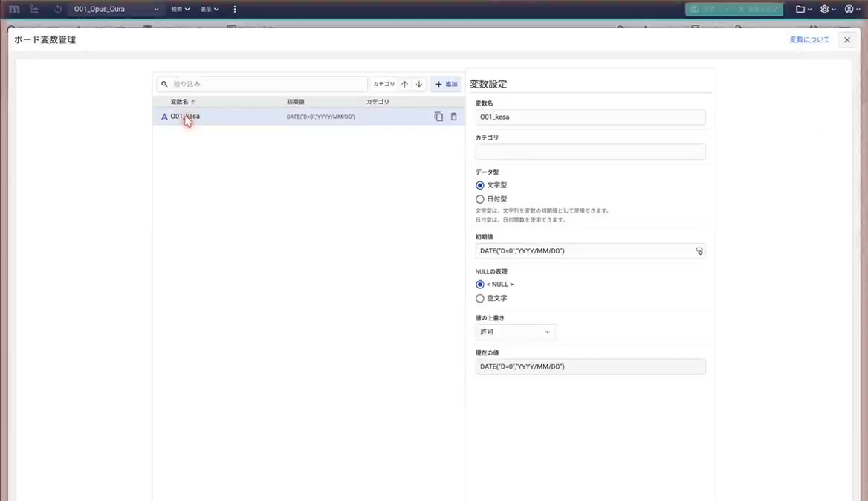
Task: Click the 現在の値 field
Action: pos(591,367)
